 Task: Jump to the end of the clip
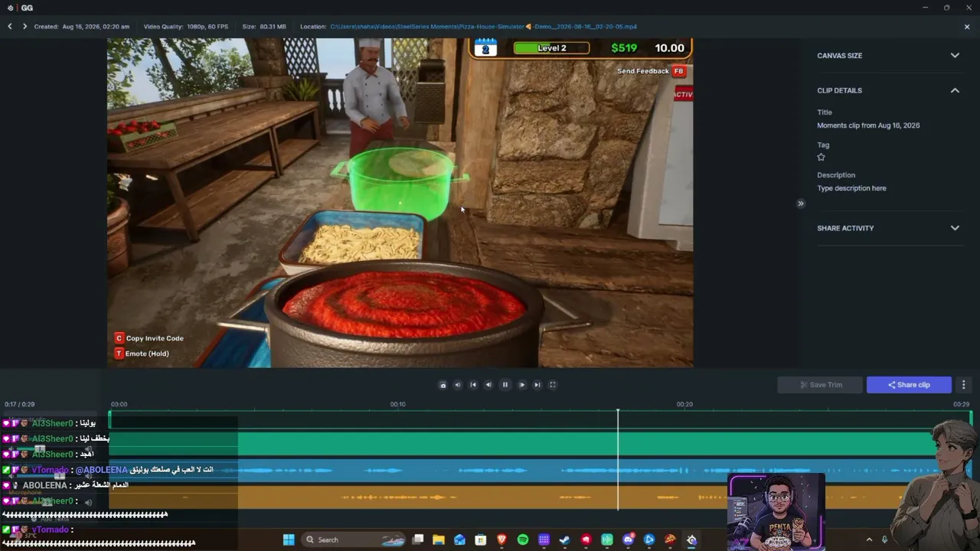click(x=537, y=385)
